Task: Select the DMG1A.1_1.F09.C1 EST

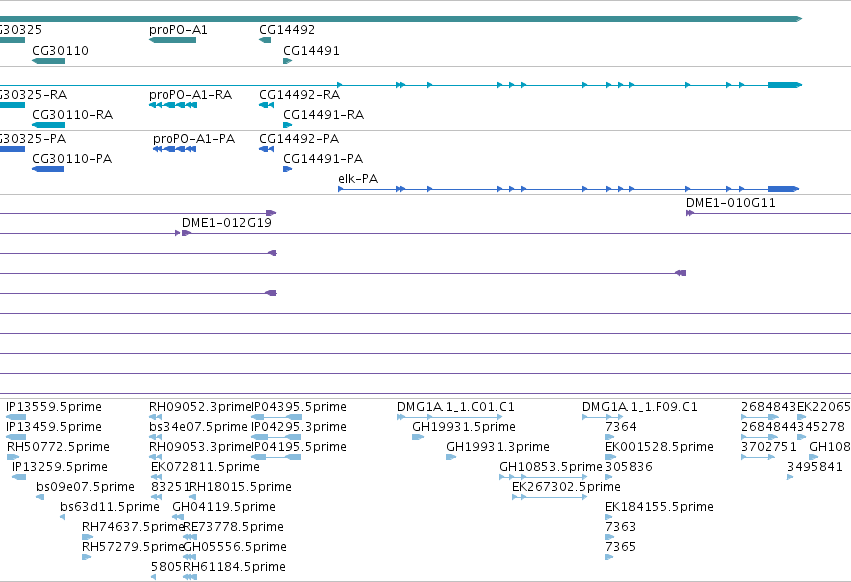Action: [602, 417]
